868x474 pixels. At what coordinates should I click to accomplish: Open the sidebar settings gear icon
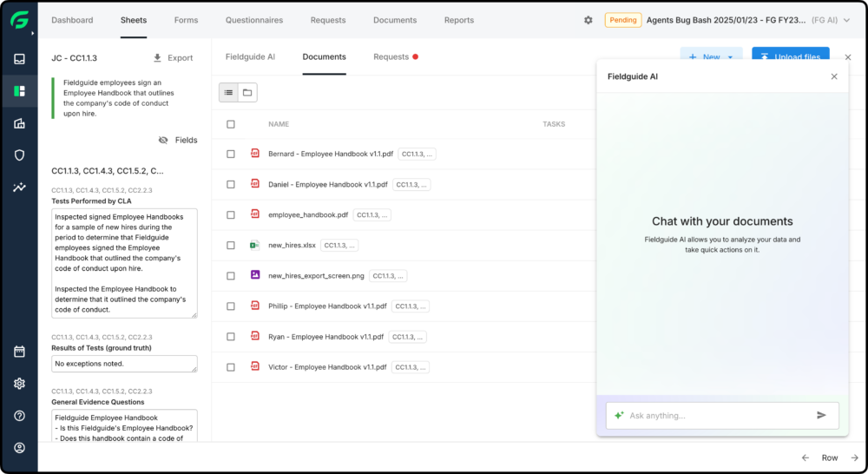tap(19, 383)
